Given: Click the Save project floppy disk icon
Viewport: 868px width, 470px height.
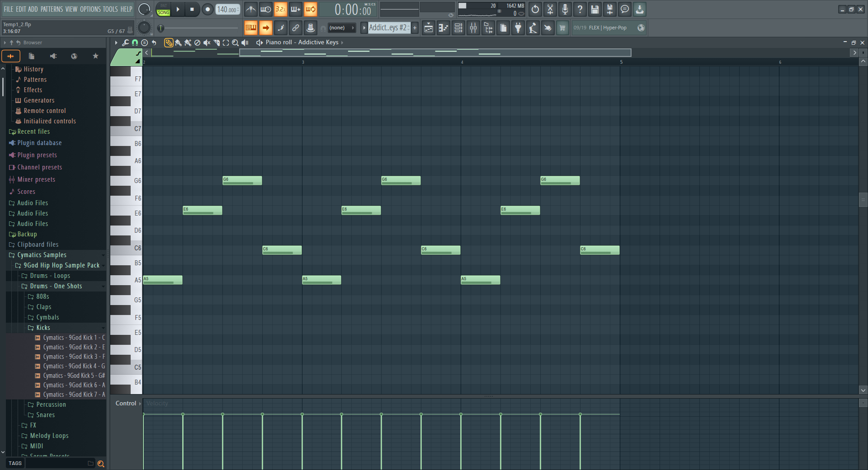Looking at the screenshot, I should pos(594,9).
